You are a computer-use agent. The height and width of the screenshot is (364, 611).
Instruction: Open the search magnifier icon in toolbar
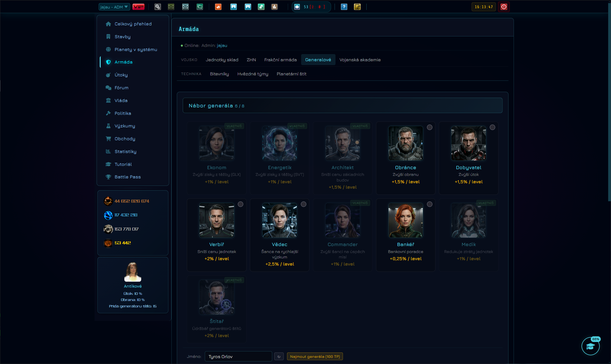coord(158,7)
